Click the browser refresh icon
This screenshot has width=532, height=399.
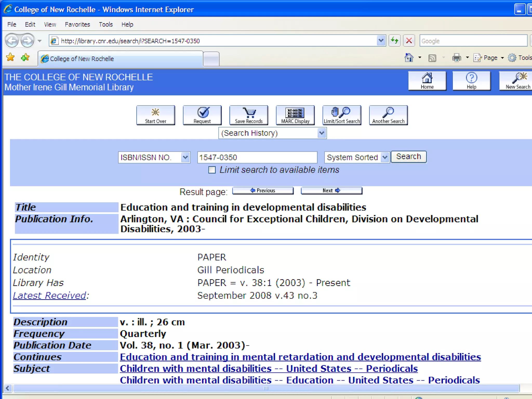pyautogui.click(x=394, y=41)
